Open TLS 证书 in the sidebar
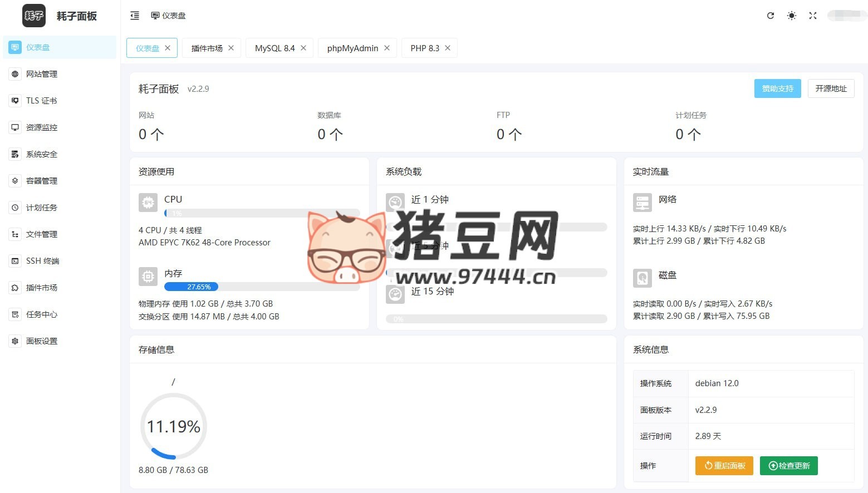 coord(60,101)
